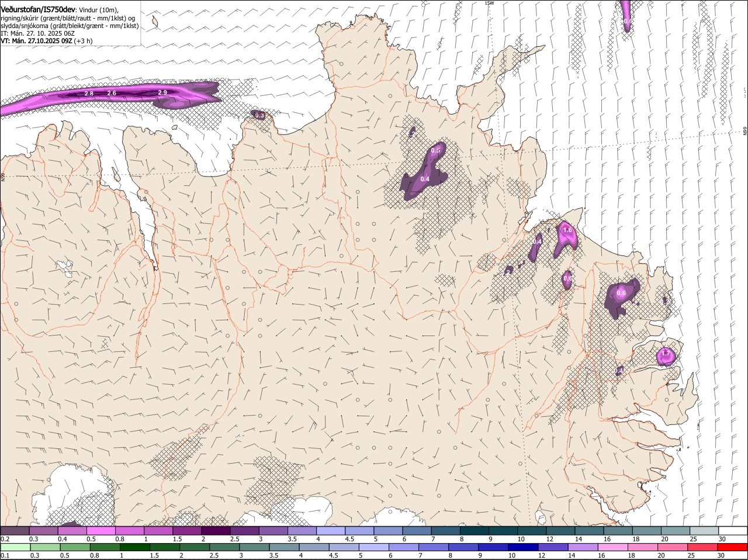The image size is (748, 560).
Task: Click the 0.2–0.3 swatch in upper legend
Action: click(15, 531)
